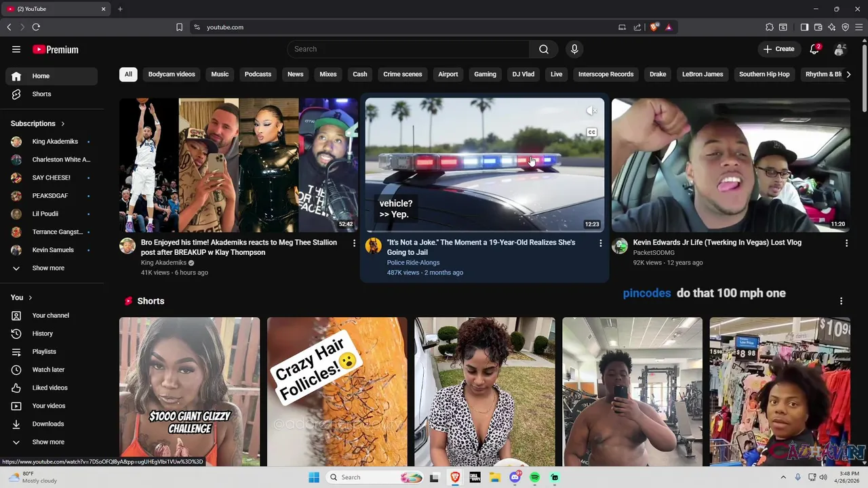Open SAY CHEESE! subscription
The height and width of the screenshot is (488, 868).
tap(52, 178)
